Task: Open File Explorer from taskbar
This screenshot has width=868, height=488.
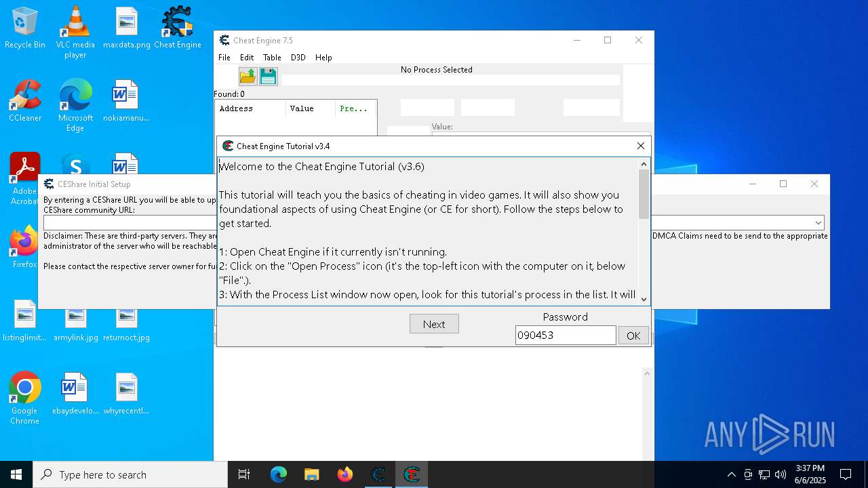Action: [x=311, y=474]
